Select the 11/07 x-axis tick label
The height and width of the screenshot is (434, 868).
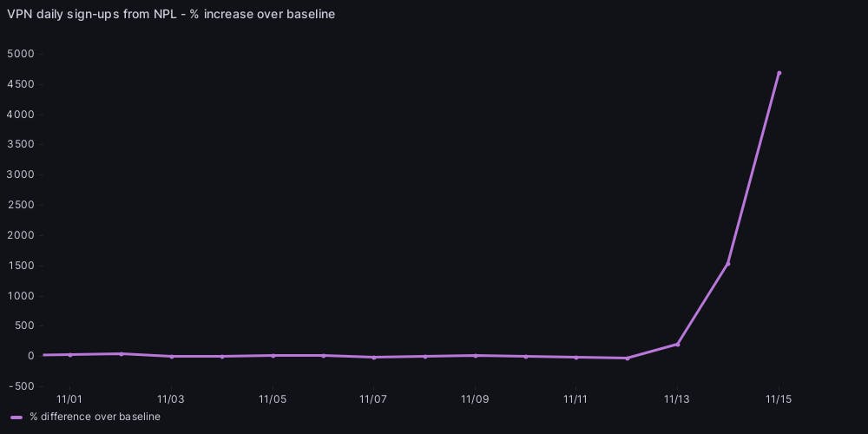373,399
